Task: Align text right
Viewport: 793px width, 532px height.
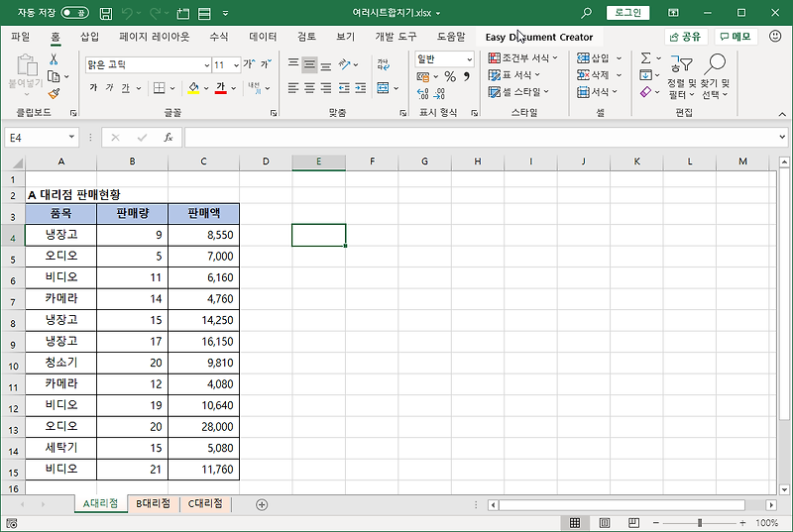Action: click(326, 88)
